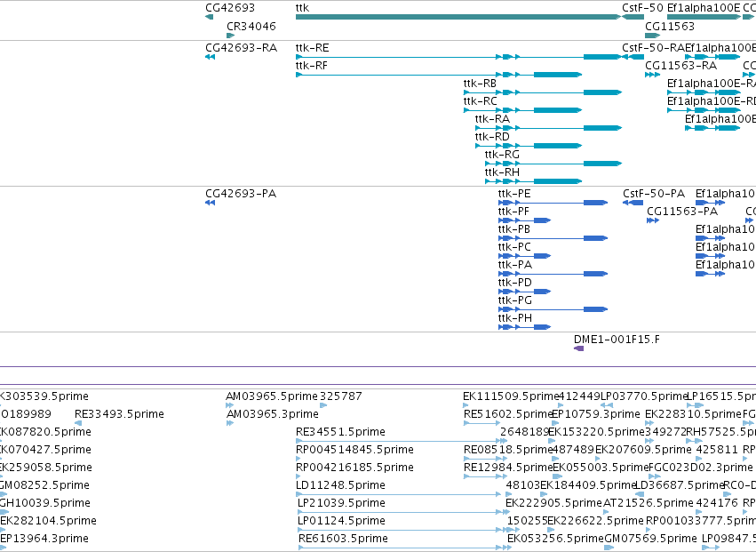This screenshot has width=756, height=552.
Task: Select the LP03770.5prime EST label
Action: point(644,396)
